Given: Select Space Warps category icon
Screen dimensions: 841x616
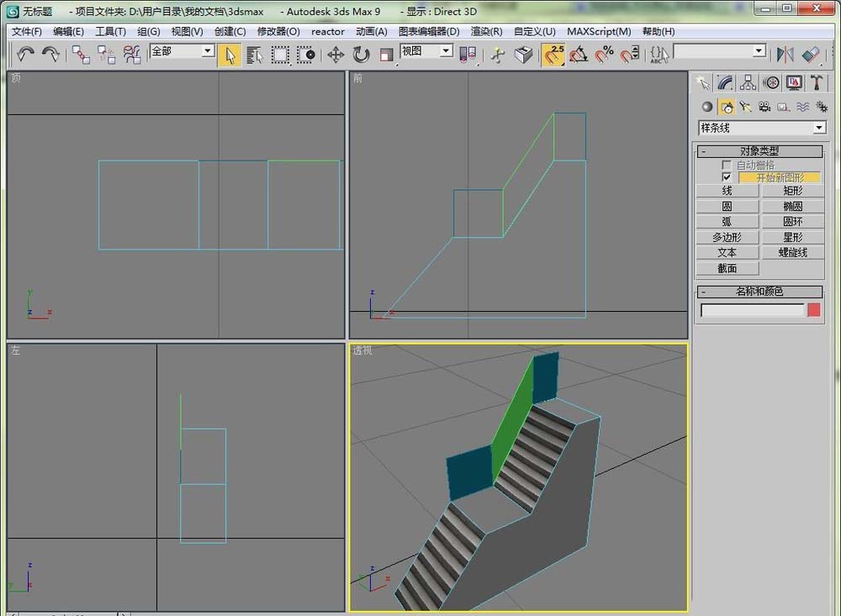Looking at the screenshot, I should click(x=802, y=107).
